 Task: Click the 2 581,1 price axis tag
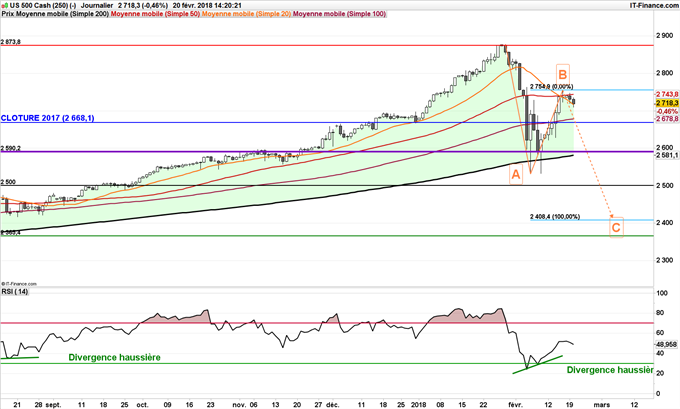667,155
